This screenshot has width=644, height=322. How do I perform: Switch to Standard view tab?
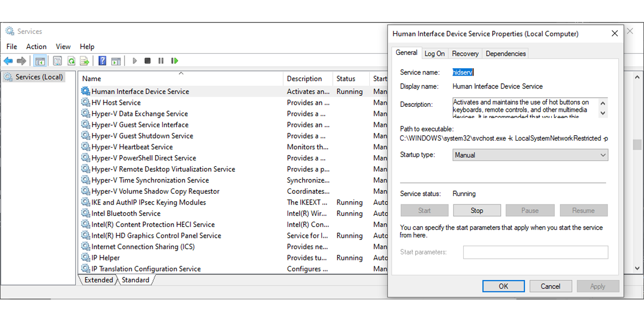click(135, 280)
